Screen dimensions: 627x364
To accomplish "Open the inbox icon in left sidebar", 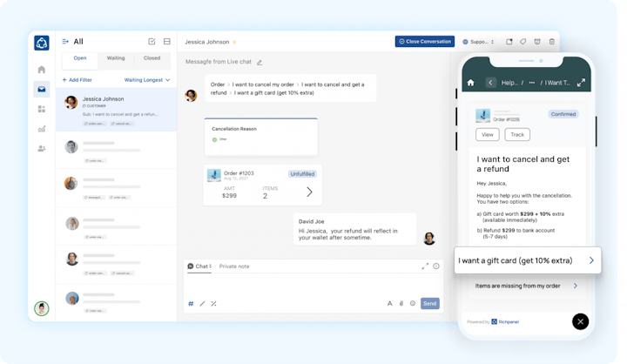I will [41, 89].
